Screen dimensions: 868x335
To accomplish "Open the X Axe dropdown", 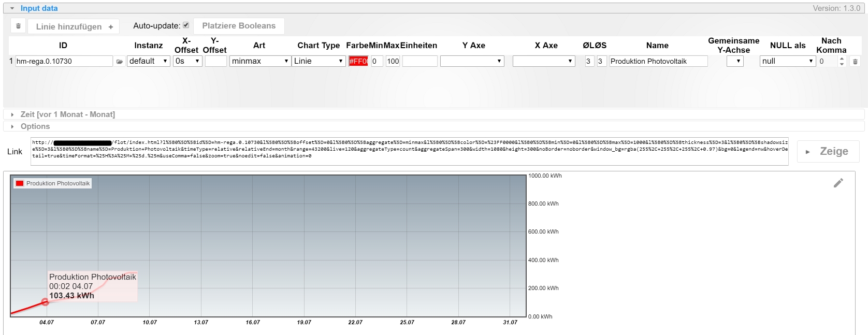I will pos(544,61).
